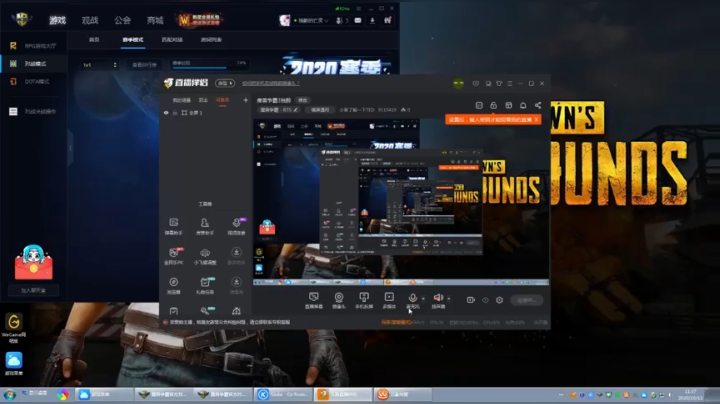
Task: Click the Warcraft W promo banner
Action: 200,20
